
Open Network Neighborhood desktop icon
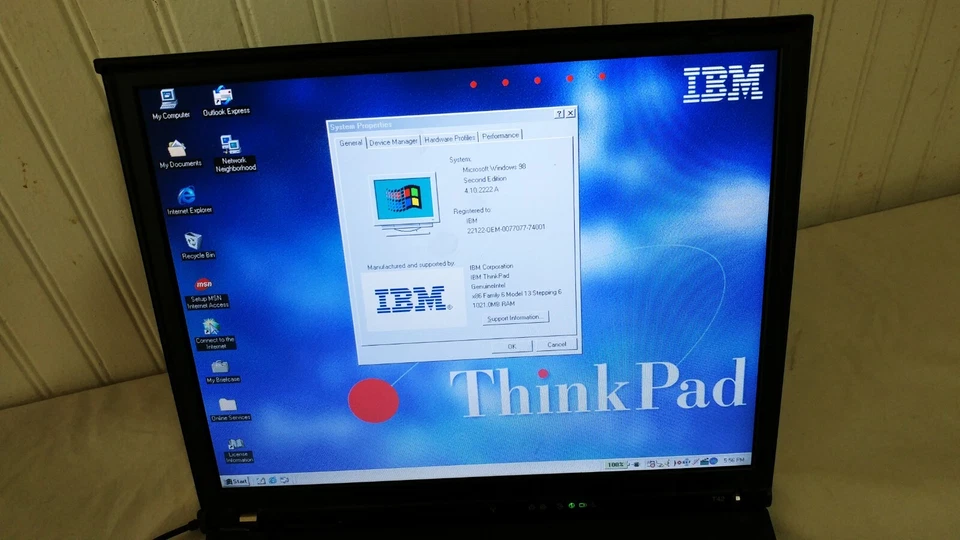[233, 153]
